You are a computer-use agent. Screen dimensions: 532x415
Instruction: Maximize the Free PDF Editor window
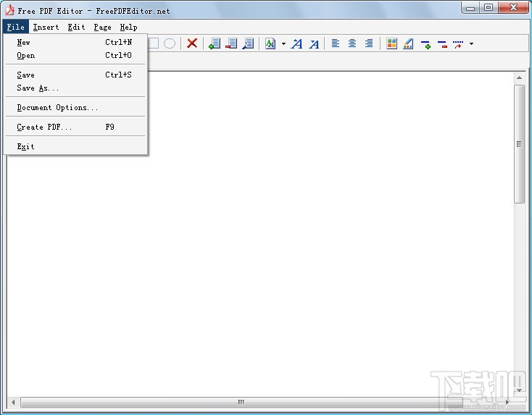tap(489, 7)
